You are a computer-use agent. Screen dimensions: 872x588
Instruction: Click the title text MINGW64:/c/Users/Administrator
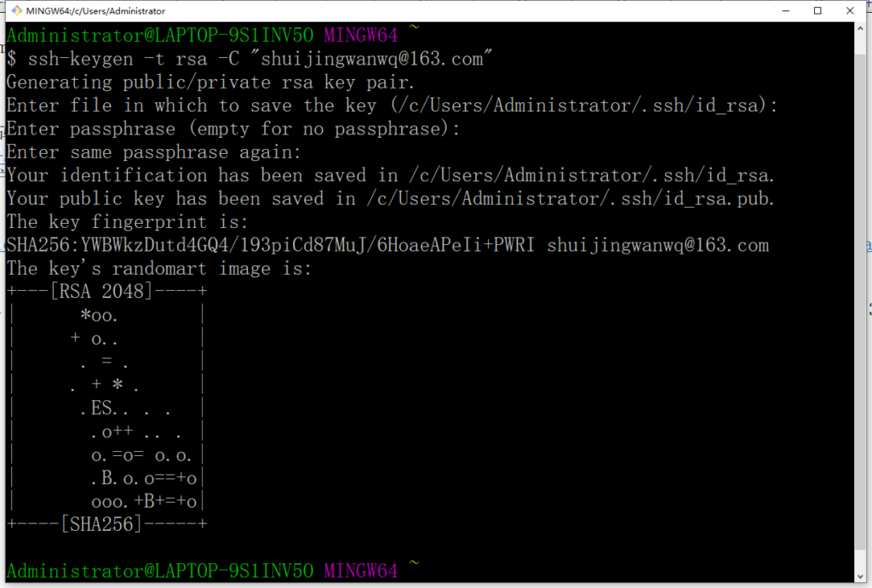98,11
